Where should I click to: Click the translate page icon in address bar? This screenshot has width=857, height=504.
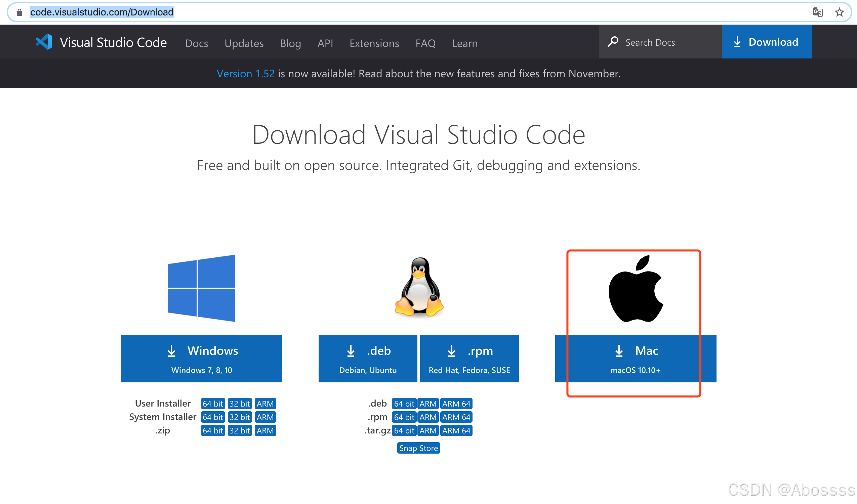[818, 12]
